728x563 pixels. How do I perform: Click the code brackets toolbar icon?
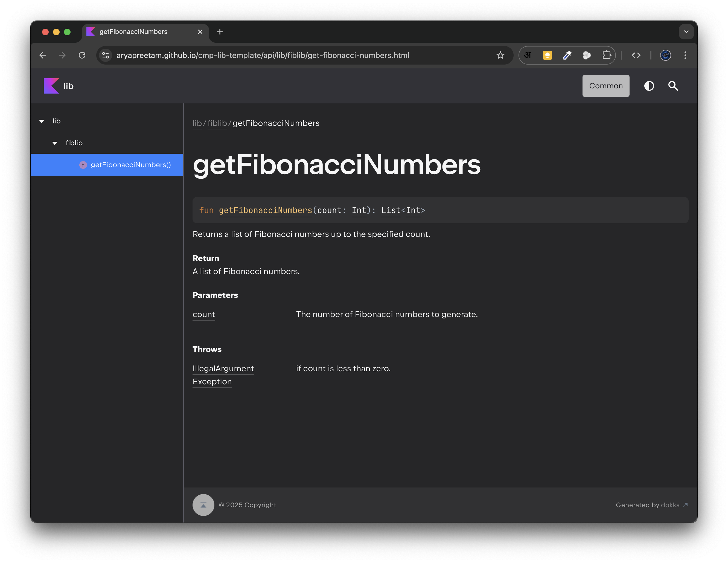click(x=636, y=55)
